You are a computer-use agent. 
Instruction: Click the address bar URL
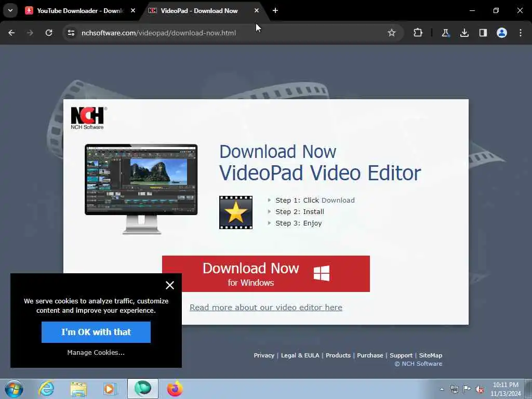pos(158,33)
